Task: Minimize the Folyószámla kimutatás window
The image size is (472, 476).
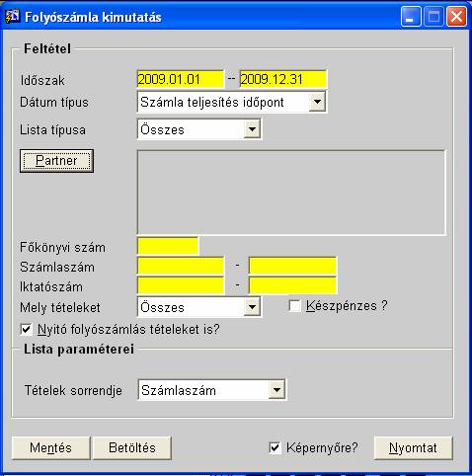Action: point(410,16)
